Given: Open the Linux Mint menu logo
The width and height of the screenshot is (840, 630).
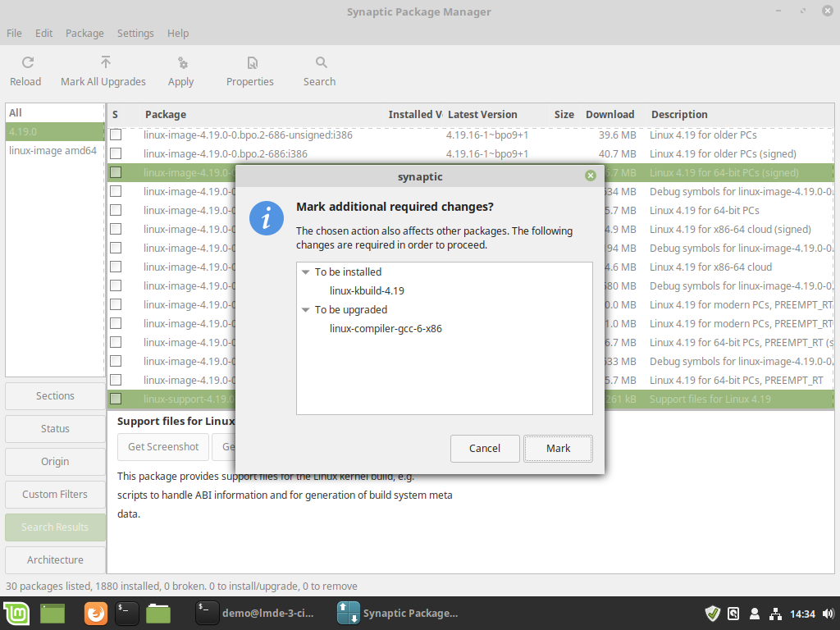Looking at the screenshot, I should (x=16, y=614).
